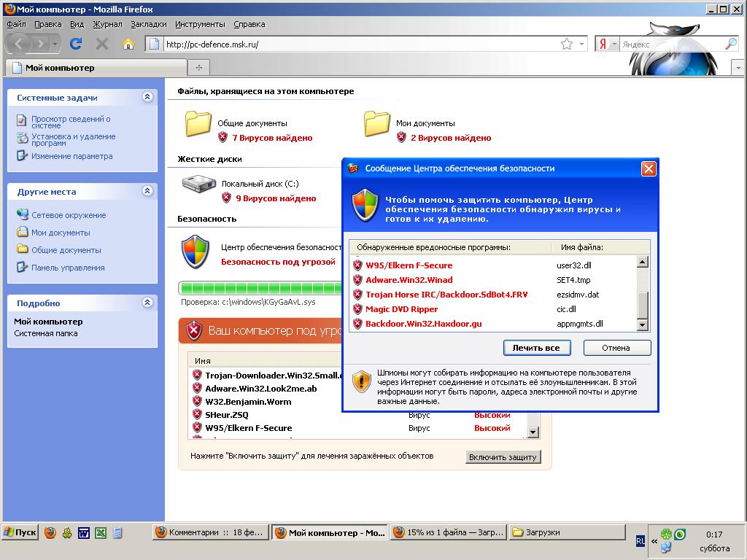Collapse the Подробно panel
The height and width of the screenshot is (560, 747).
tap(147, 303)
